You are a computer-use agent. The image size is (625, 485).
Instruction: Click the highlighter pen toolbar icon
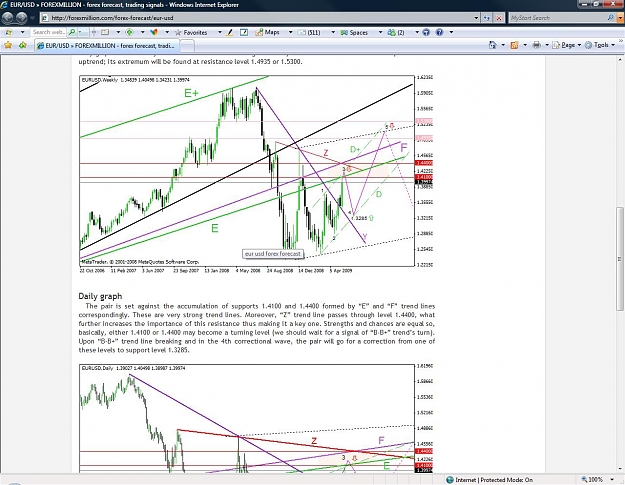click(230, 32)
